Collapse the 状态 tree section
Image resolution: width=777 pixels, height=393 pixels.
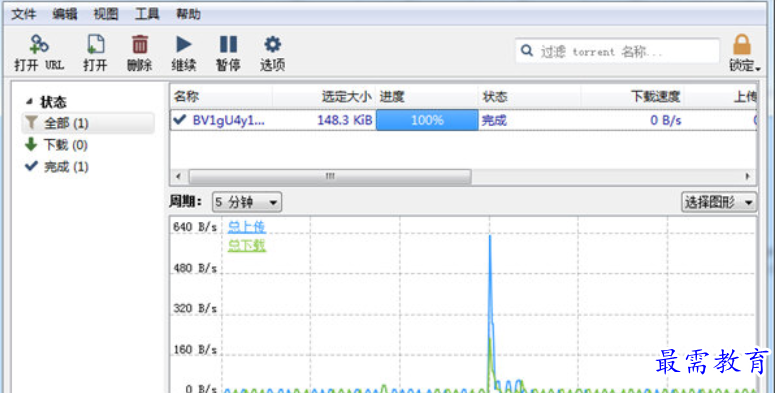click(29, 102)
